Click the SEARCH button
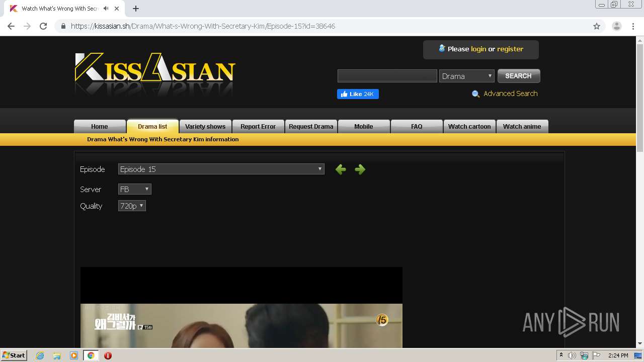This screenshot has width=644, height=362. pyautogui.click(x=519, y=76)
